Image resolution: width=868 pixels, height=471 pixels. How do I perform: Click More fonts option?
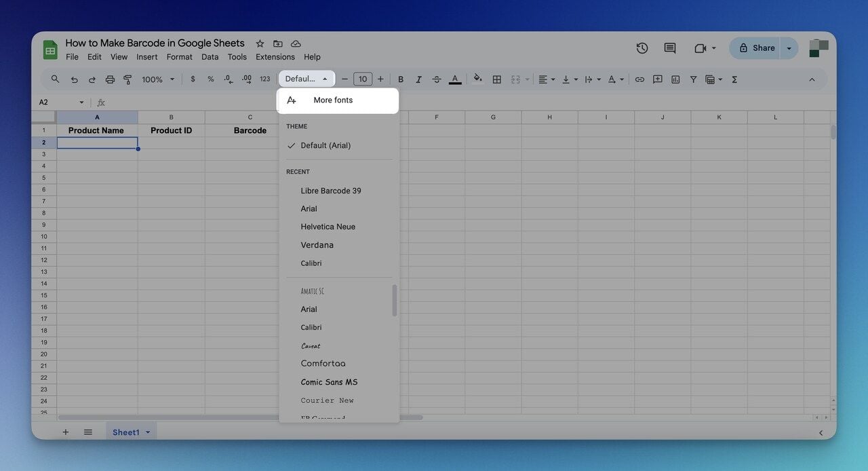point(338,100)
